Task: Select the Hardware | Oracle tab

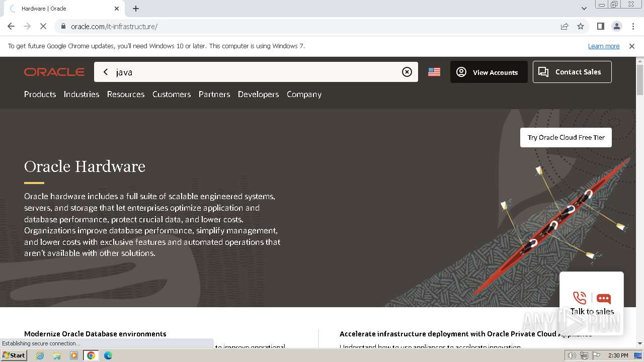Action: coord(63,9)
